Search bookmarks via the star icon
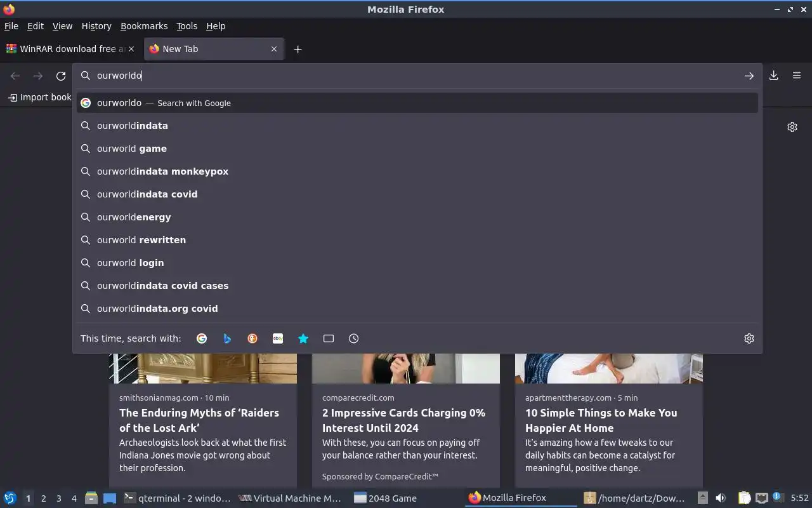This screenshot has height=508, width=812. coord(303,338)
